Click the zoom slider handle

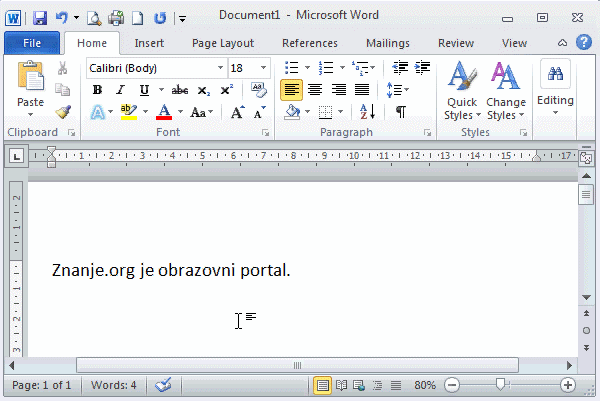(502, 385)
